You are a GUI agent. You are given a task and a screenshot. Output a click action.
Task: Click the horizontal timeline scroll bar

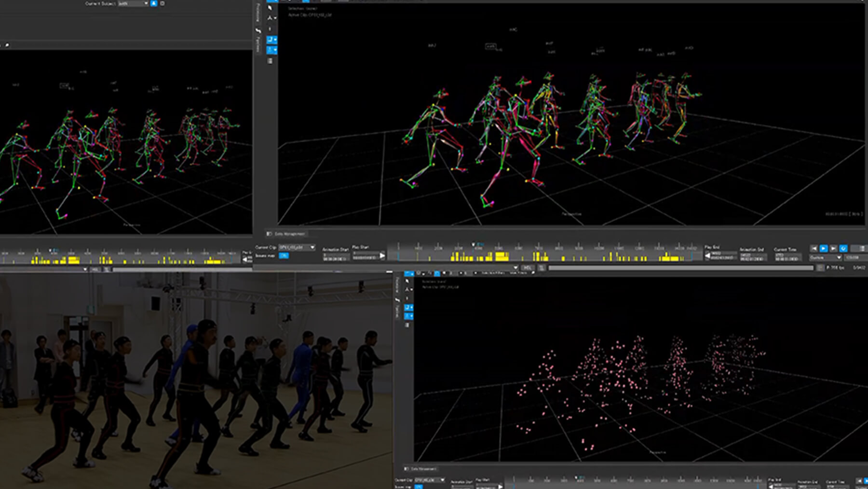click(680, 268)
